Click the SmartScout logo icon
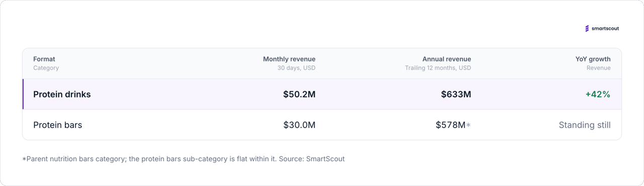 [587, 29]
